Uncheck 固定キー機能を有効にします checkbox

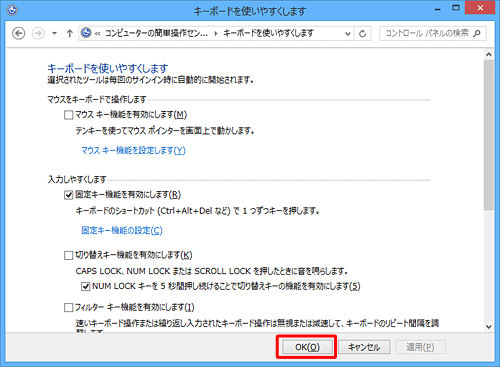(x=68, y=195)
